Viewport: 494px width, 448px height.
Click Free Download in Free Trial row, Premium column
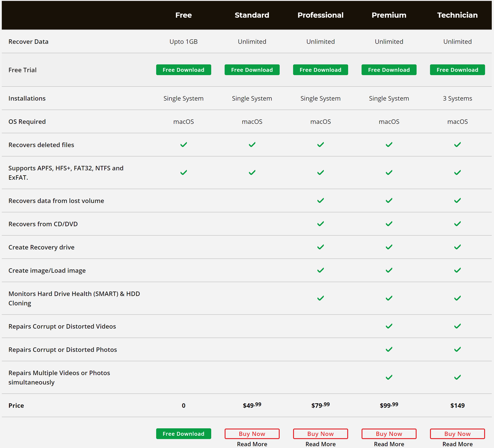(x=389, y=70)
